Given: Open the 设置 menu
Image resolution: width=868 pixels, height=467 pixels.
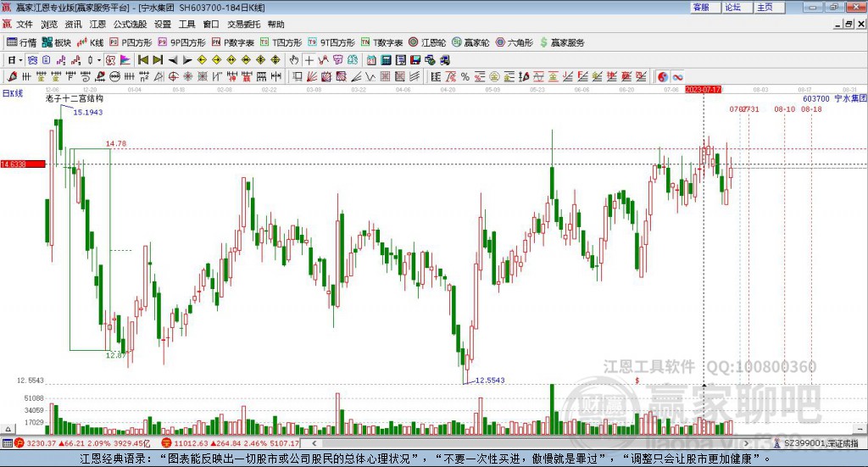Looking at the screenshot, I should pyautogui.click(x=163, y=25).
